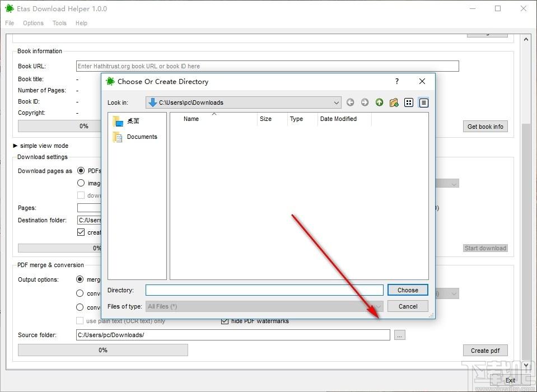Select the images download radio button
The image size is (537, 392).
pyautogui.click(x=81, y=183)
